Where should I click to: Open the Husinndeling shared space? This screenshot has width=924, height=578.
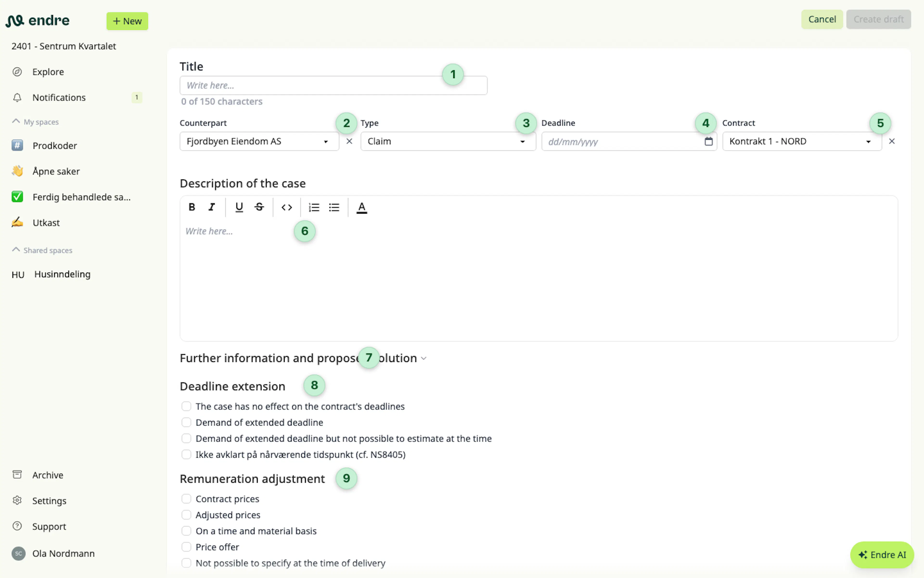(x=62, y=274)
